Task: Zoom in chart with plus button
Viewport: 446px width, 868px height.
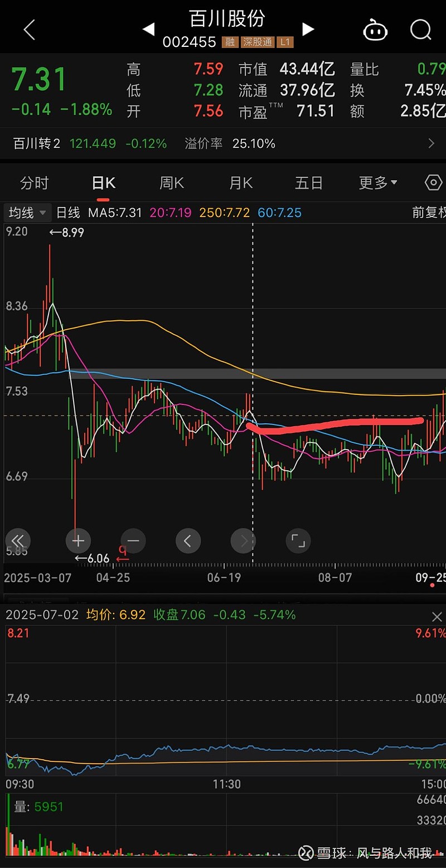Action: click(78, 540)
